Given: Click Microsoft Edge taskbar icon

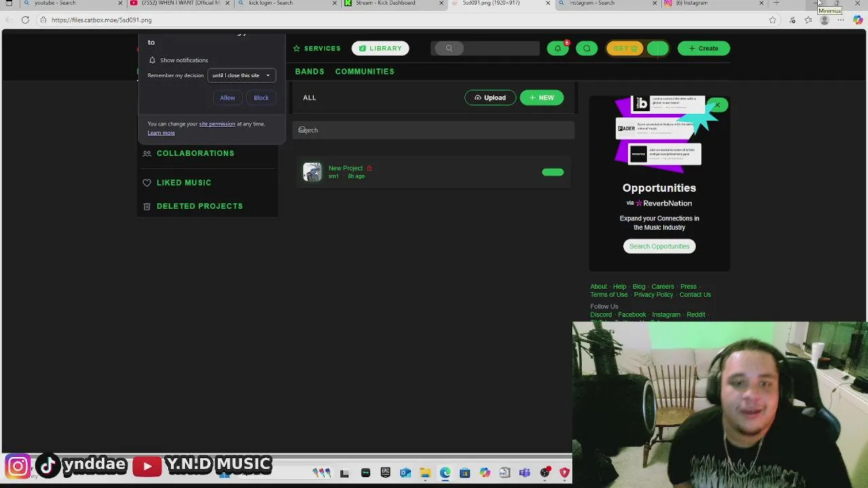Looking at the screenshot, I should (x=445, y=472).
